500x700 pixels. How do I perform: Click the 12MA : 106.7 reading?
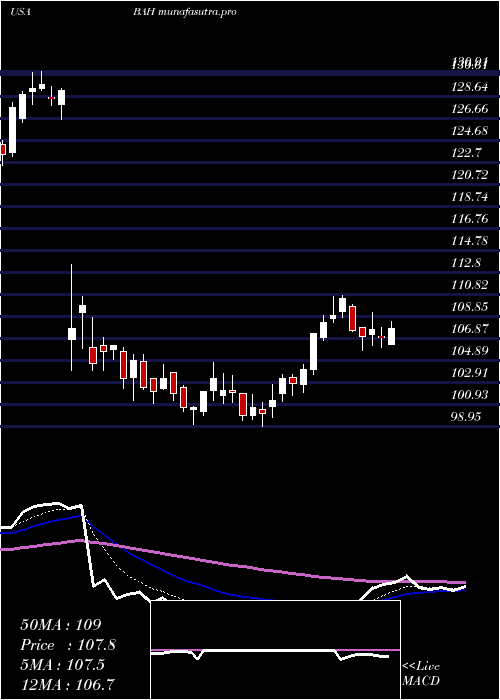point(67,684)
